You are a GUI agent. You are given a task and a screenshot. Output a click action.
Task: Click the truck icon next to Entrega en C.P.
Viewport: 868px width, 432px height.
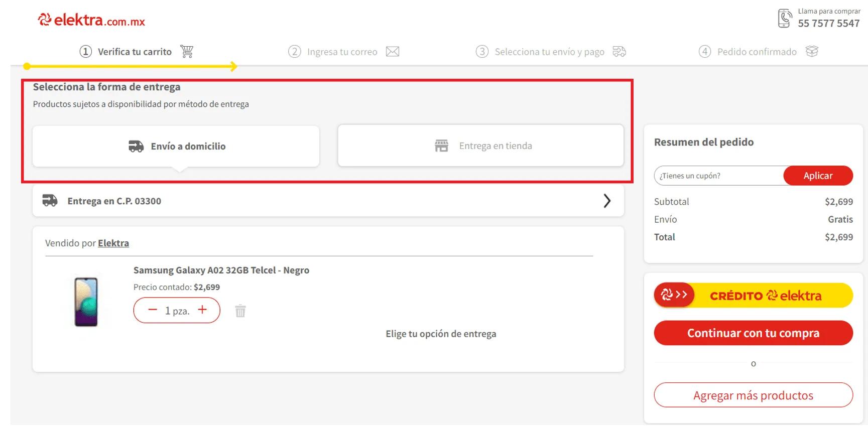(50, 201)
